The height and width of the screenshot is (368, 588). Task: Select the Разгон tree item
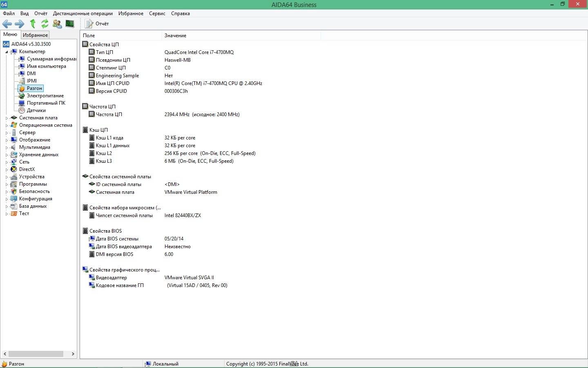[x=34, y=88]
